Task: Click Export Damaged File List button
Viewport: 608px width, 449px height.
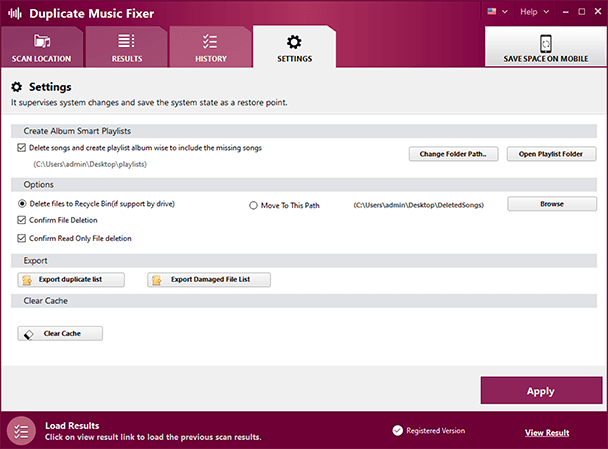Action: click(x=209, y=280)
